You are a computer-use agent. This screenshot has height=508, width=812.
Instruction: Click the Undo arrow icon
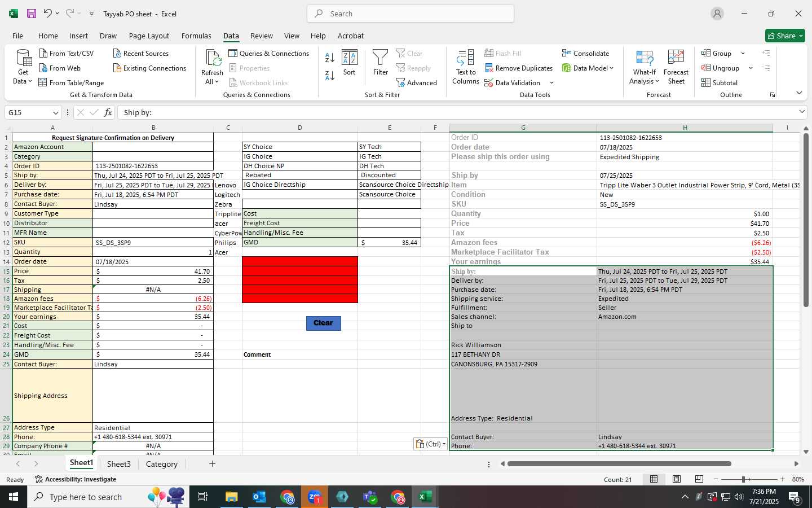click(48, 14)
